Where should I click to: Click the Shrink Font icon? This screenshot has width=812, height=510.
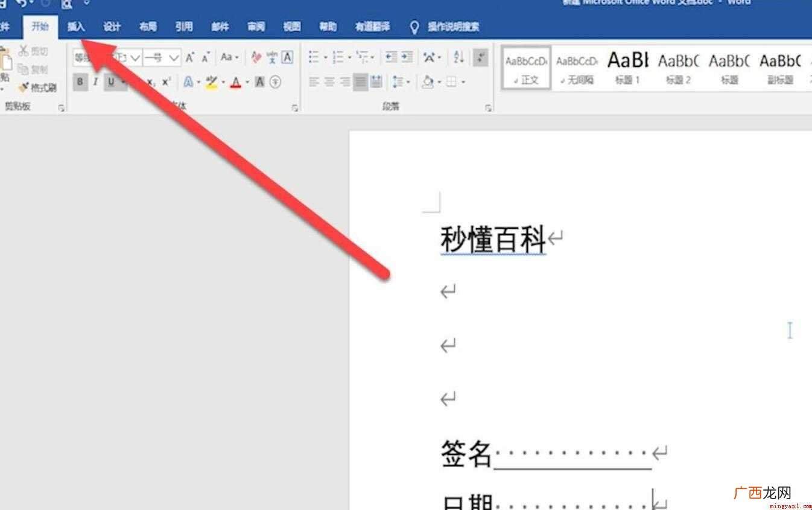pyautogui.click(x=206, y=58)
